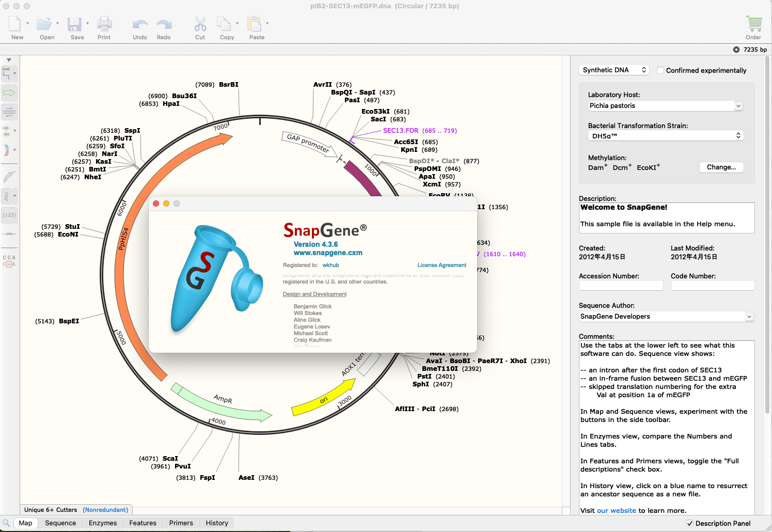Click the Redo arrow icon
772x532 pixels.
click(164, 24)
